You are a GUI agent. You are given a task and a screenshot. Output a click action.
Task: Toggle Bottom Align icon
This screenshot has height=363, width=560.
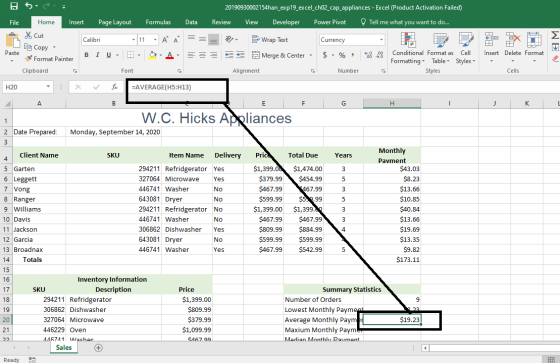(x=214, y=39)
